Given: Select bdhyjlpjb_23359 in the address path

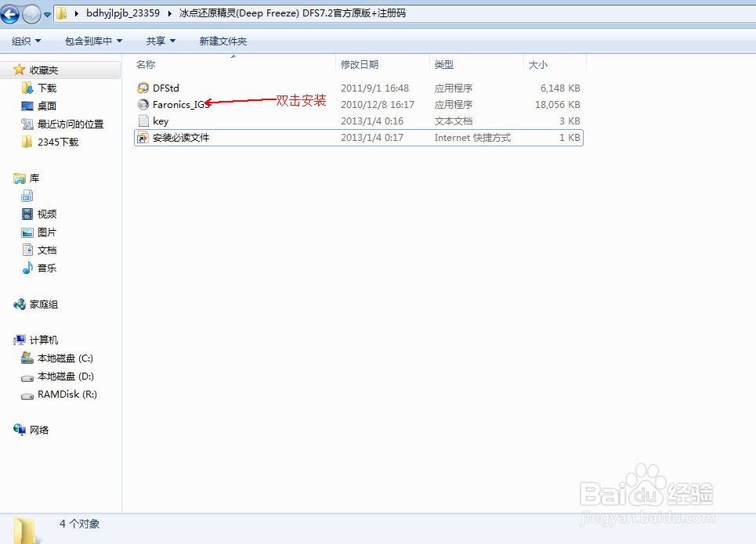Looking at the screenshot, I should pyautogui.click(x=123, y=13).
